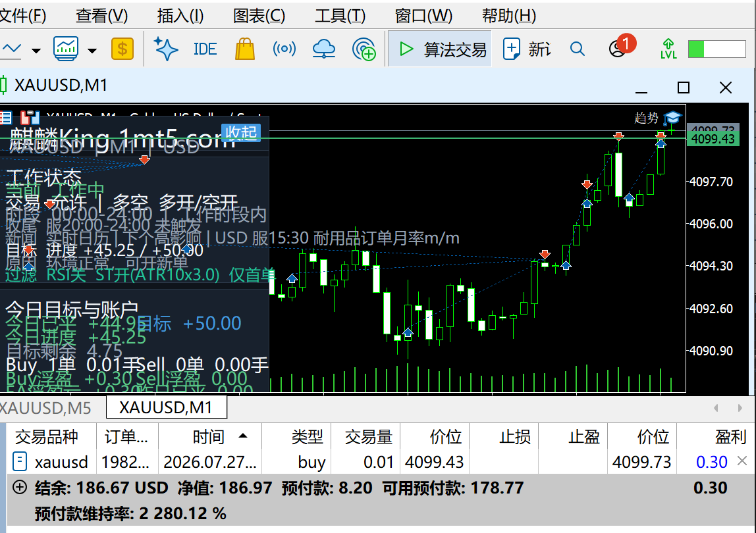Open the 文件(F) menu
Screen dimensions: 756x533
(x=22, y=16)
